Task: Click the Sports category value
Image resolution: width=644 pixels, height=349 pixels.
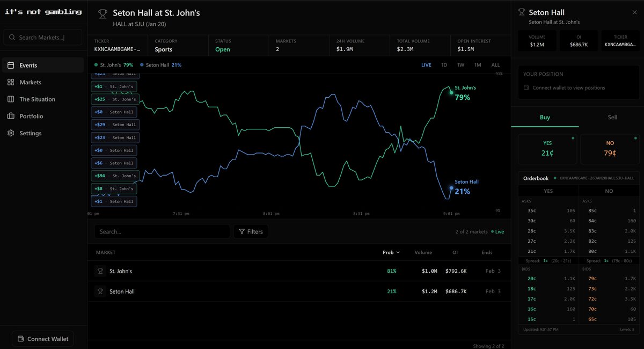Action: pos(164,49)
